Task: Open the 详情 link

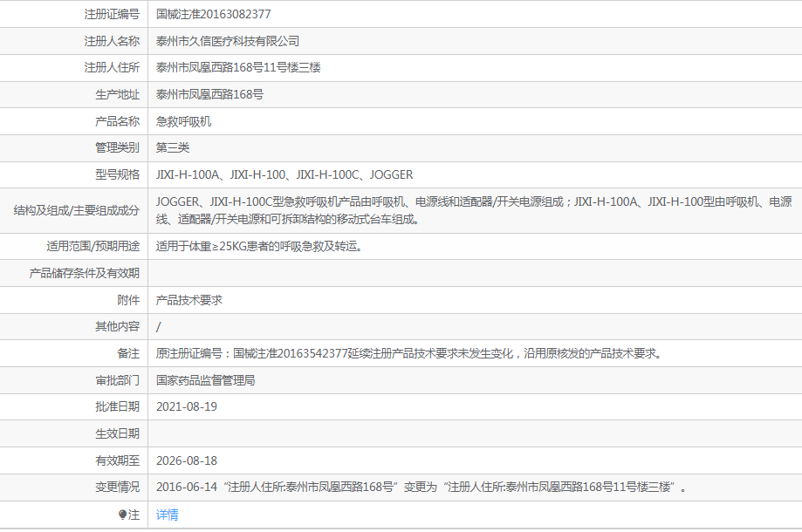Action: (x=168, y=515)
